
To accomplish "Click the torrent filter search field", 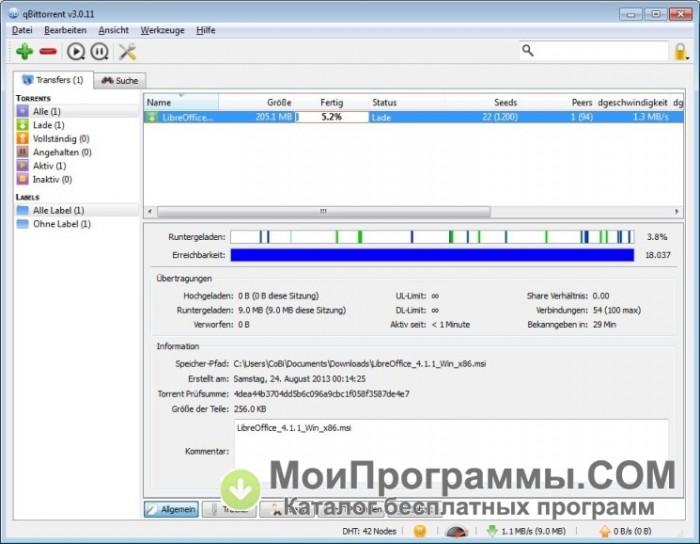I will [594, 51].
